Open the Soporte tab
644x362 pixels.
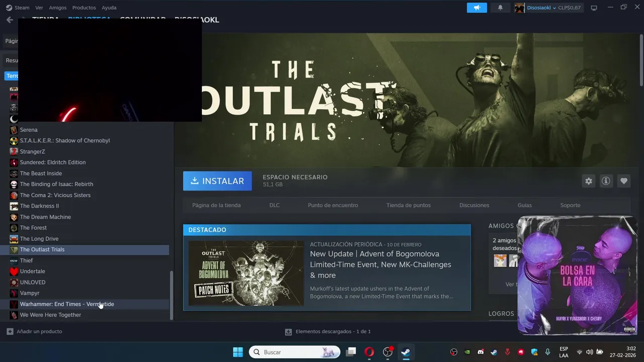[571, 205]
